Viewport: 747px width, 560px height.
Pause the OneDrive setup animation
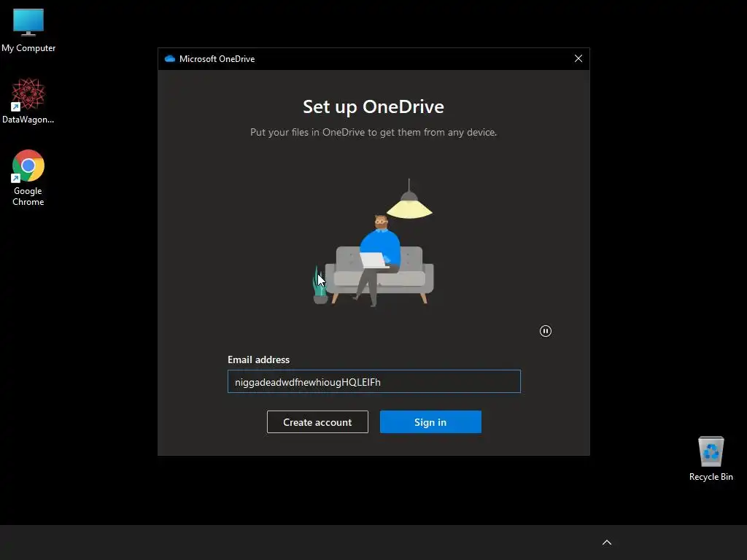click(x=546, y=331)
